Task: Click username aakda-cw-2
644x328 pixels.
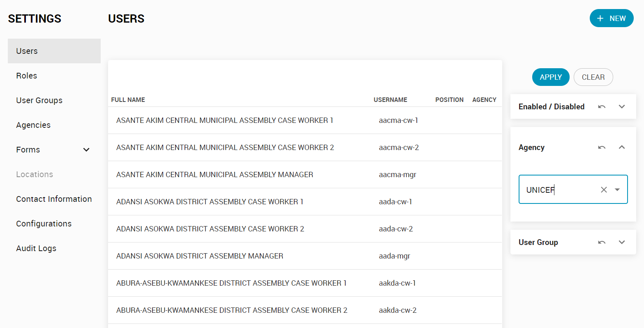Action: pos(398,310)
